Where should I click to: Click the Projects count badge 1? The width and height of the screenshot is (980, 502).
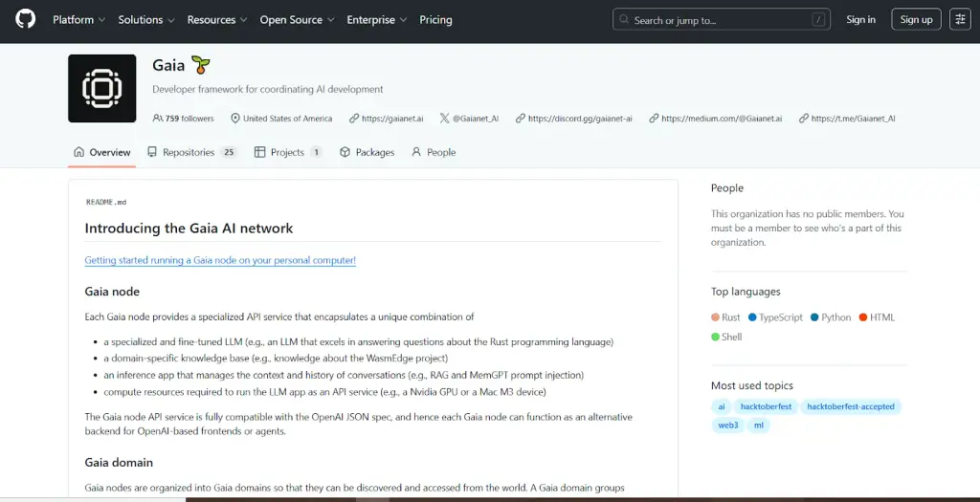point(316,152)
